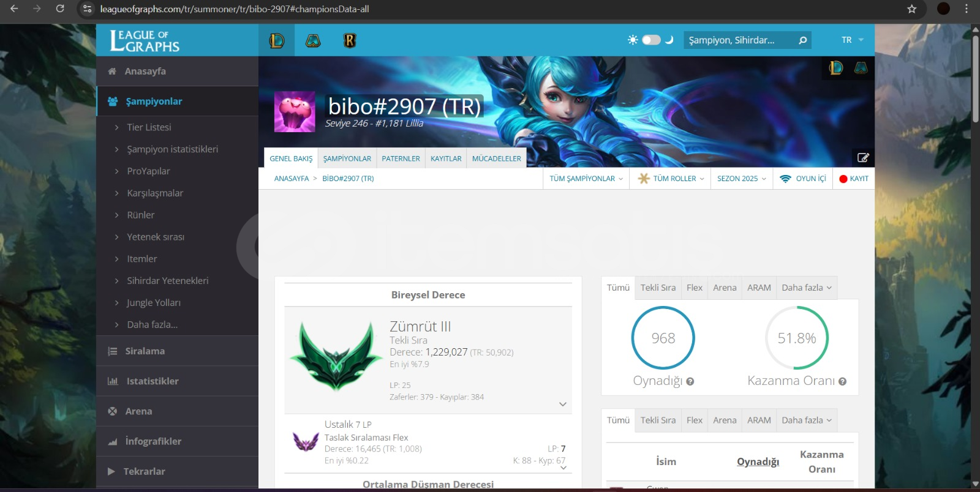Click the cupcake summoner profile icon

(x=295, y=112)
